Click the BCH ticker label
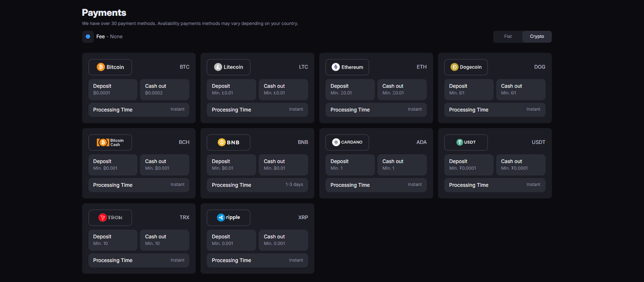This screenshot has height=282, width=644. [184, 142]
